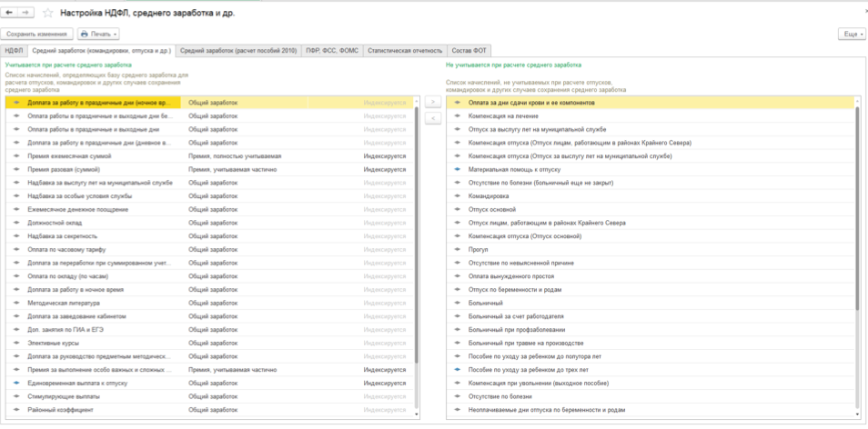
Task: Move selected accrual left with < button
Action: point(433,118)
